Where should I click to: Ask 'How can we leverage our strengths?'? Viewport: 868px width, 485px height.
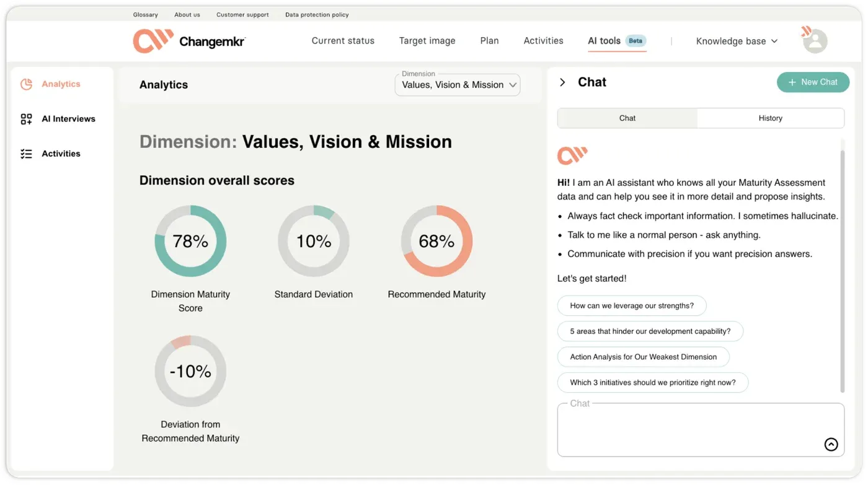point(632,306)
